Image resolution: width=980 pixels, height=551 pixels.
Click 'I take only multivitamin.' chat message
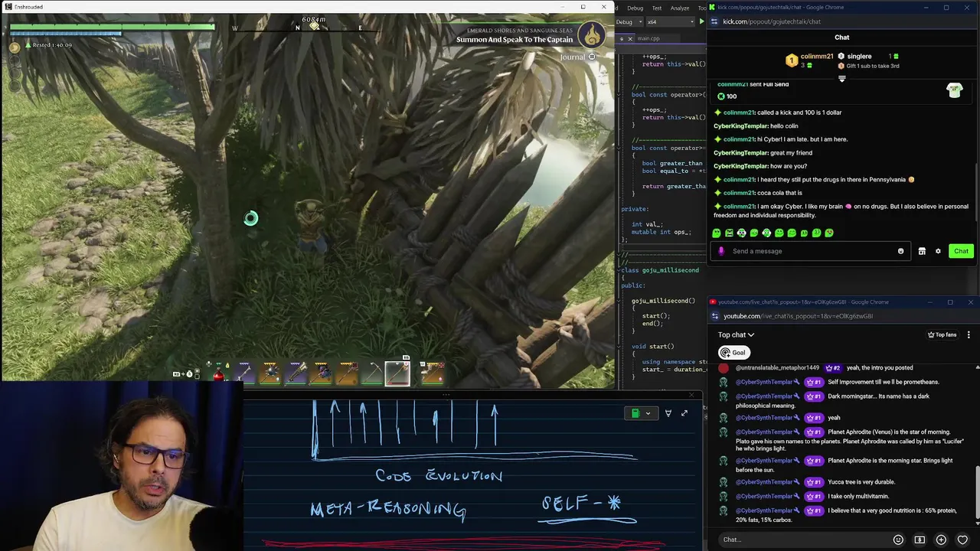tap(858, 497)
